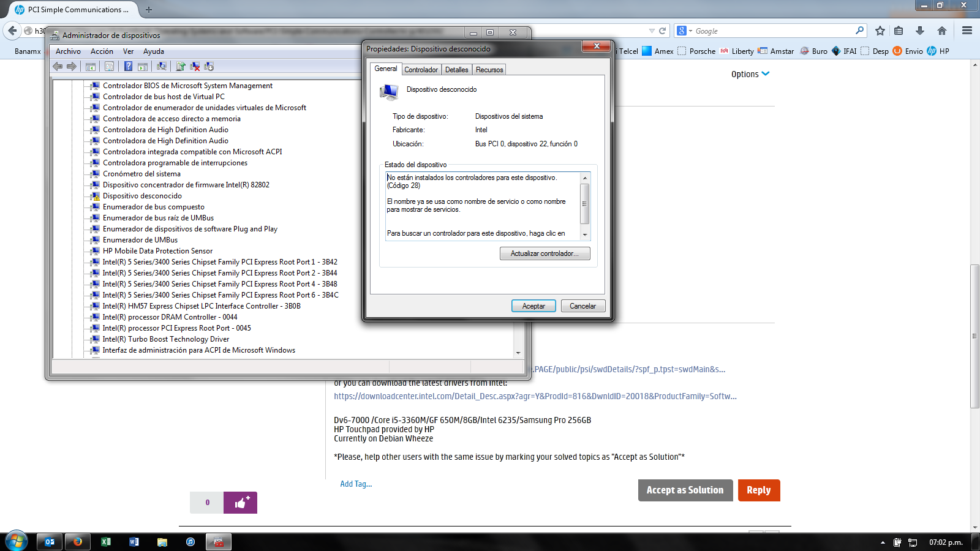This screenshot has width=980, height=551.
Task: Open the Firefox hamburger menu
Action: pos(967,30)
